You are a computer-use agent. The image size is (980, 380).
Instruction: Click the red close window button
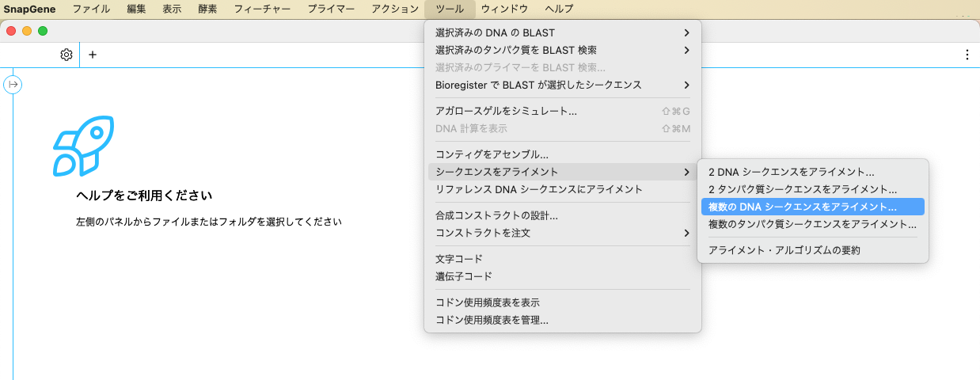point(11,31)
